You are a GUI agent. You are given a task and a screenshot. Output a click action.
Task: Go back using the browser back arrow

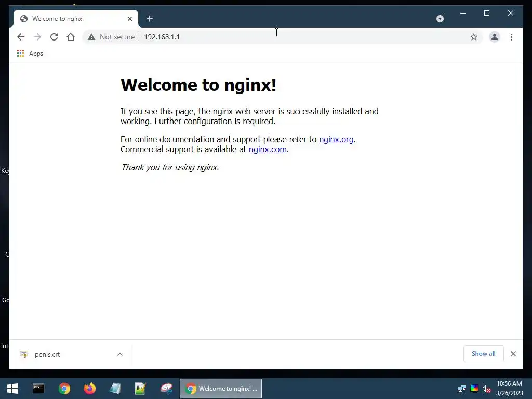[21, 37]
